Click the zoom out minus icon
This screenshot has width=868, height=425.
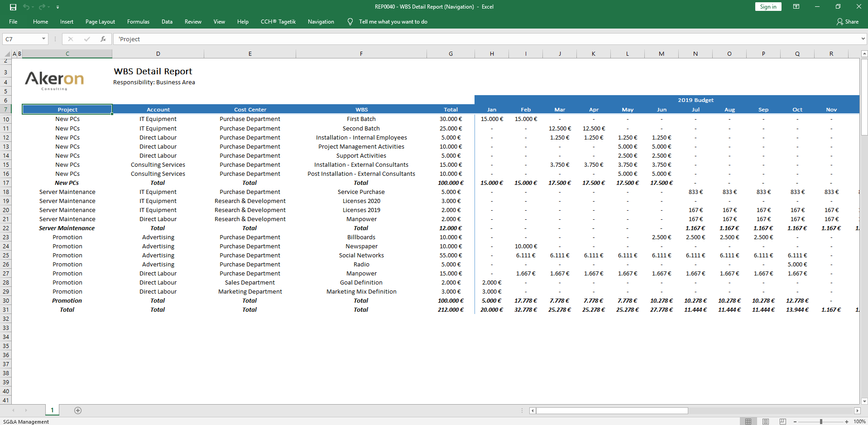(795, 421)
